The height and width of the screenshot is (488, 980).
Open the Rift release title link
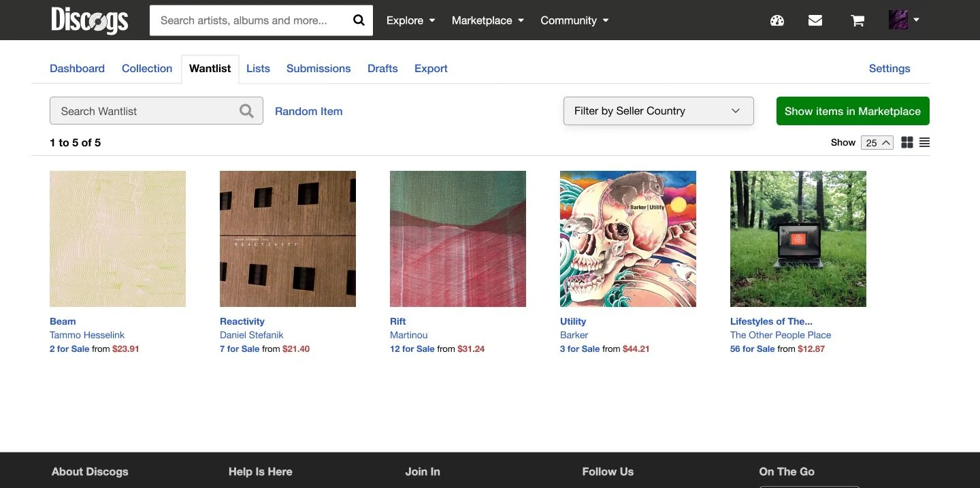pyautogui.click(x=398, y=321)
